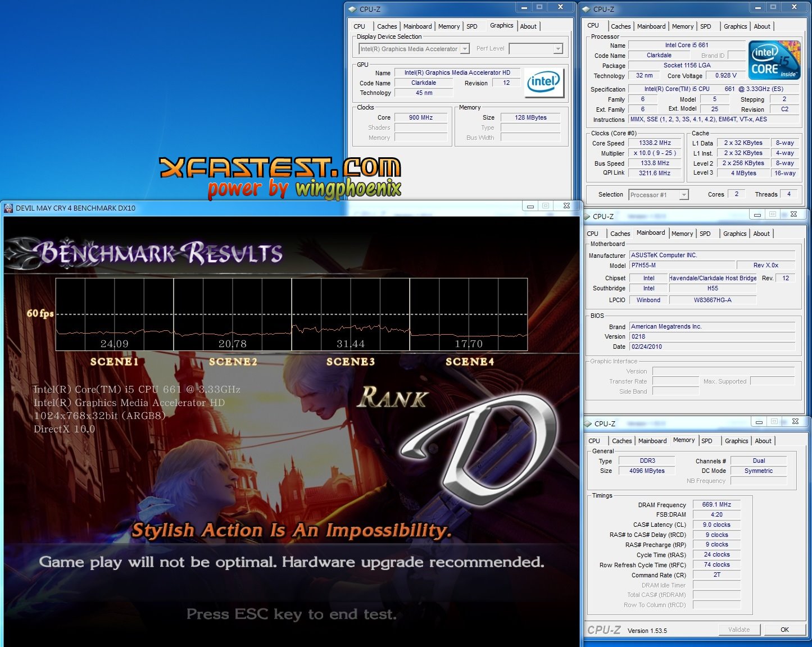Click the OK button in CPU-Z
The width and height of the screenshot is (812, 647).
coord(785,630)
